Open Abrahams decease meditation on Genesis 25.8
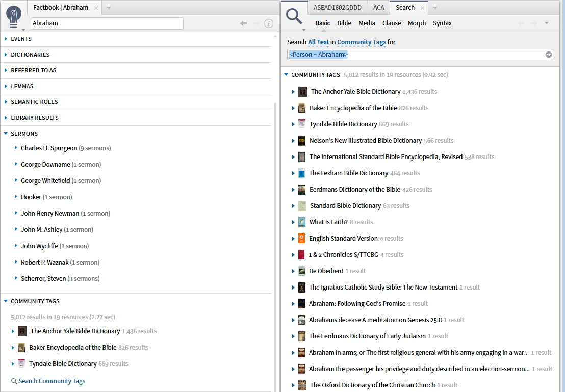 pyautogui.click(x=375, y=320)
